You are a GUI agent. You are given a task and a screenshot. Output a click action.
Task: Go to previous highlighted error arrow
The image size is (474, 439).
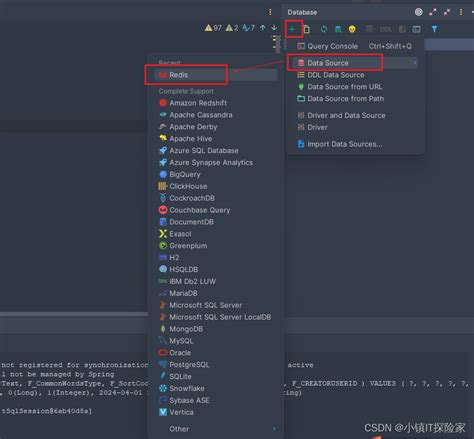pos(263,28)
